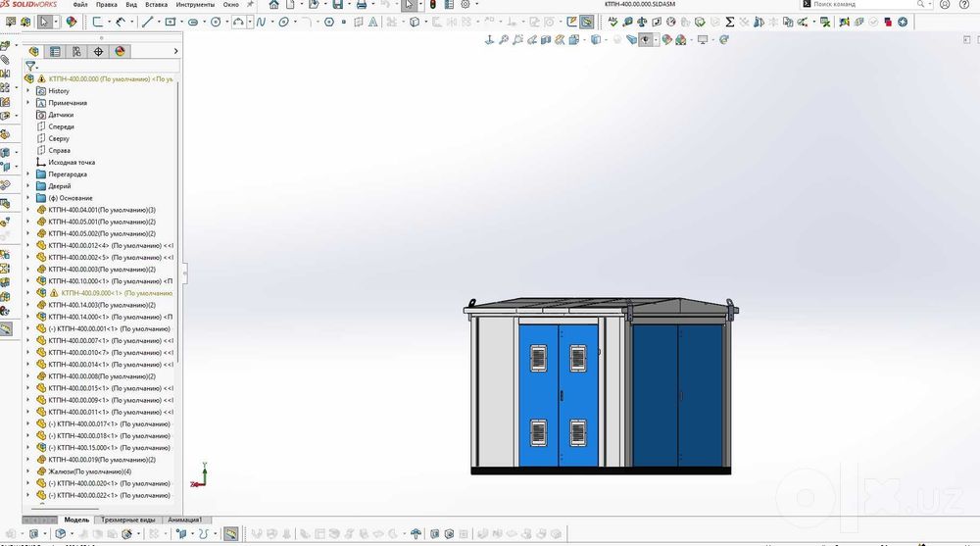Select the Circle sketch tool
The image size is (980, 546).
click(x=216, y=22)
